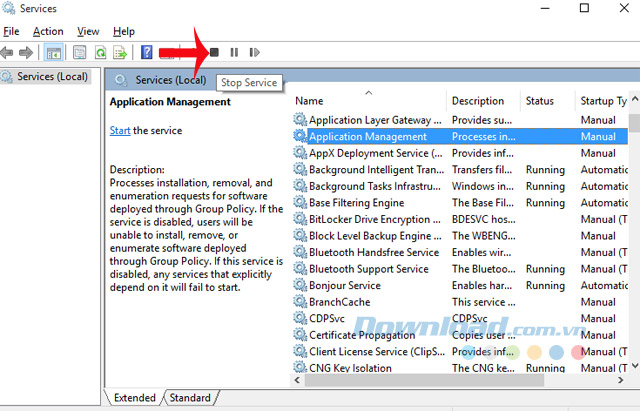
Task: Click gear icon beside Bluetooth Support Service
Action: (300, 268)
